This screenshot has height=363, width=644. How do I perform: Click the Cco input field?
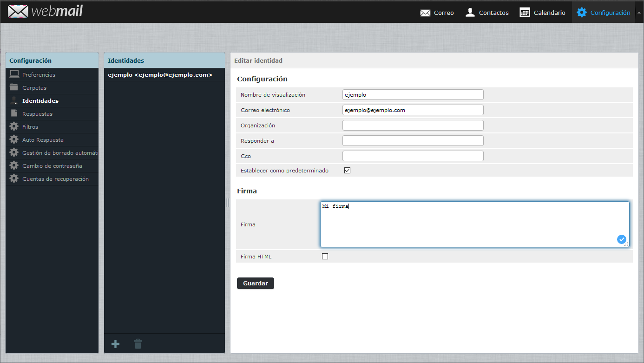tap(413, 156)
